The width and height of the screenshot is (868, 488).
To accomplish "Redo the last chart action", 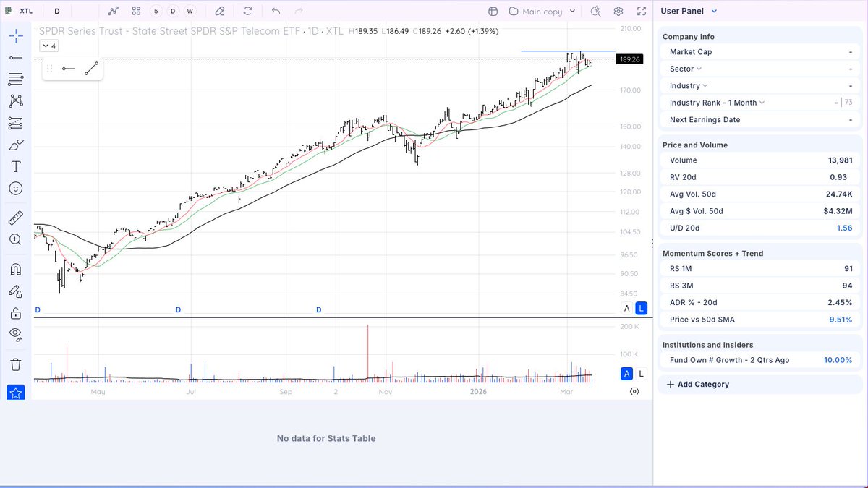I will pyautogui.click(x=299, y=12).
